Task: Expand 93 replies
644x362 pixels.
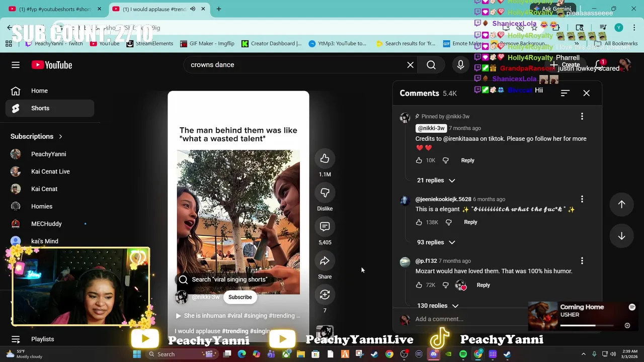Action: [x=436, y=242]
